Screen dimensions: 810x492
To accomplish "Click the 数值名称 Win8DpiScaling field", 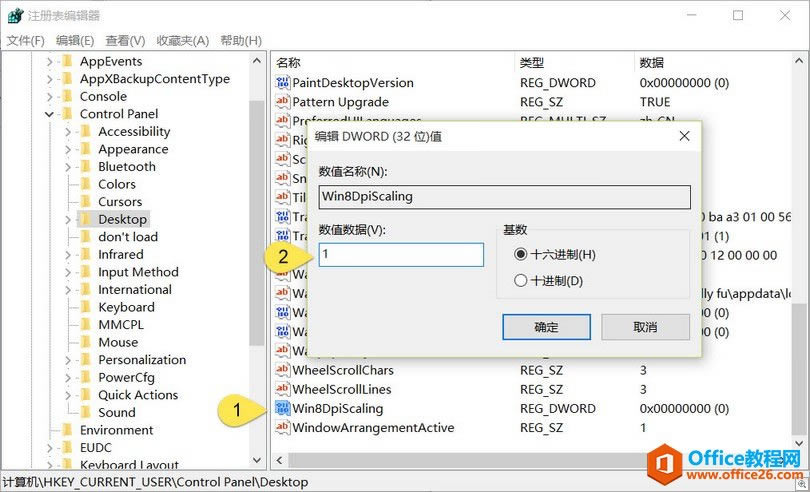I will point(504,197).
